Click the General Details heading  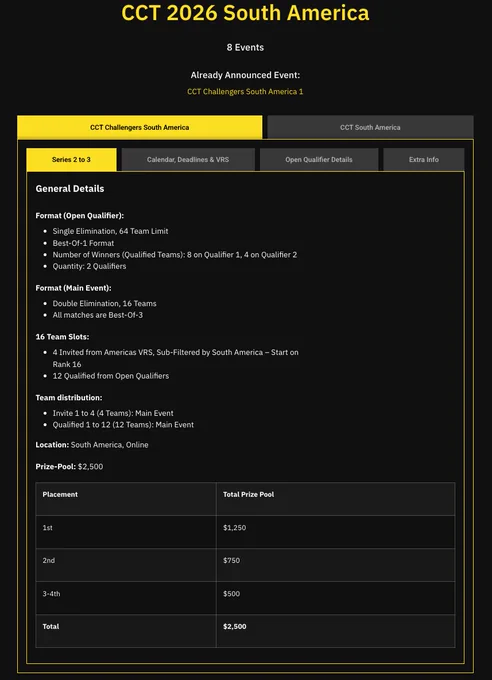[x=70, y=189]
